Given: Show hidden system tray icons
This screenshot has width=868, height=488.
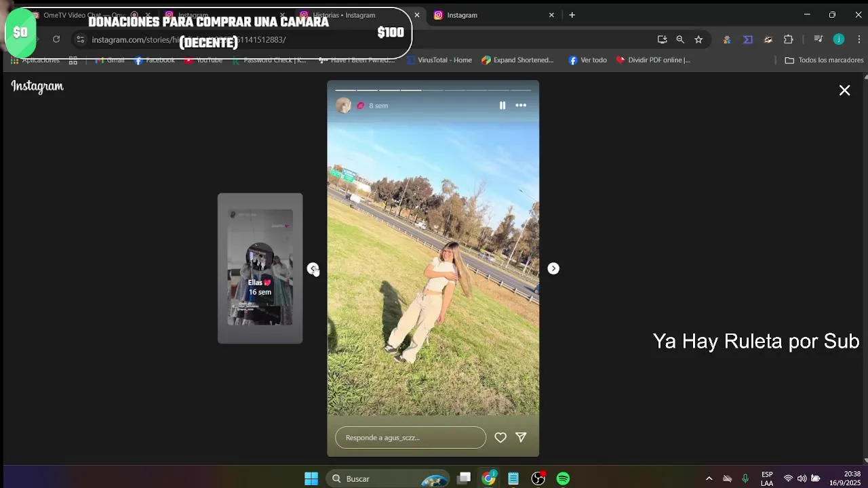Looking at the screenshot, I should (709, 479).
